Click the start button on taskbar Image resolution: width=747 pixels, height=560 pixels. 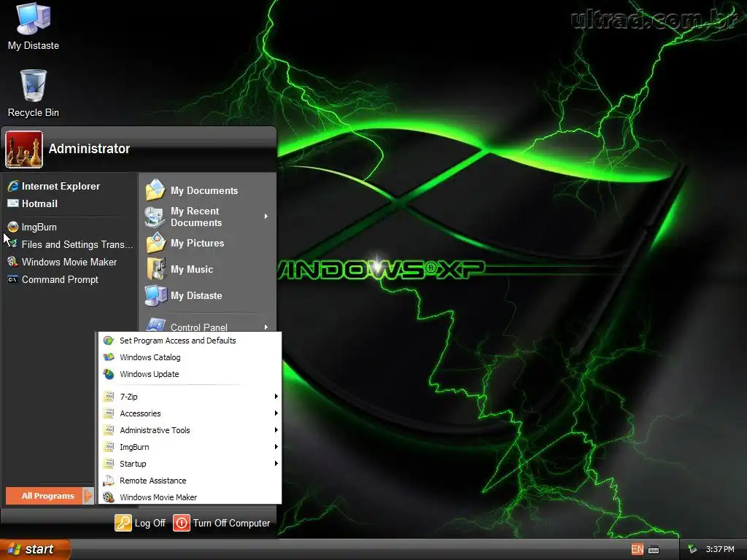[x=34, y=549]
